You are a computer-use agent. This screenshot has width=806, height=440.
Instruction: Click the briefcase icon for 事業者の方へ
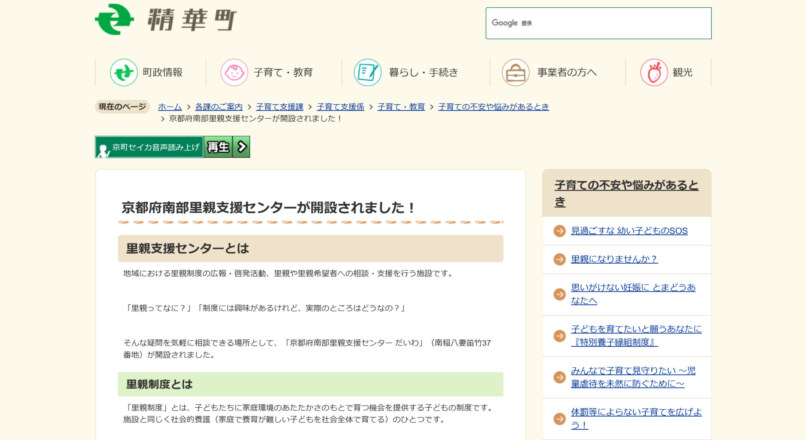[516, 72]
